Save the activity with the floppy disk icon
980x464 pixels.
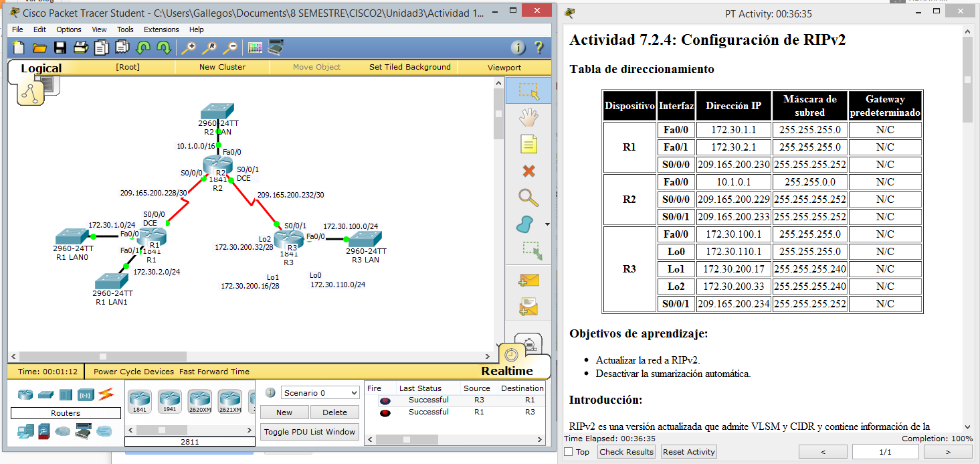[60, 48]
